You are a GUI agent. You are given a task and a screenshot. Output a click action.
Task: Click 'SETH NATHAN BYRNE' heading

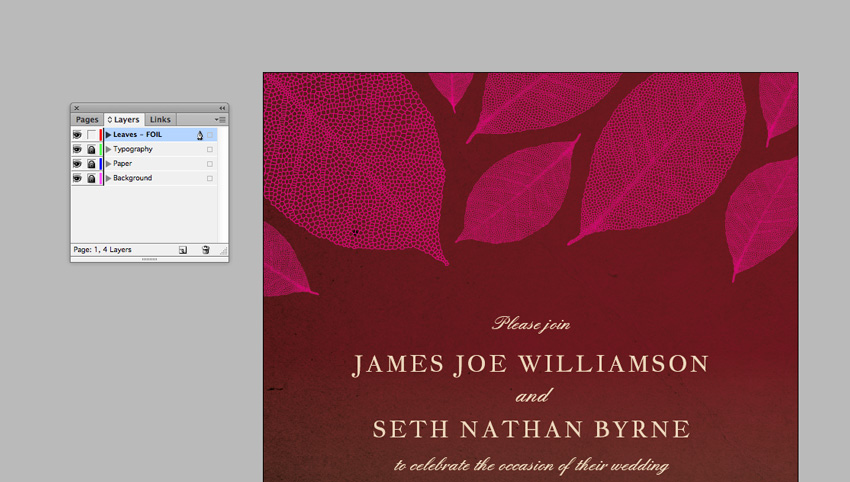[x=531, y=429]
